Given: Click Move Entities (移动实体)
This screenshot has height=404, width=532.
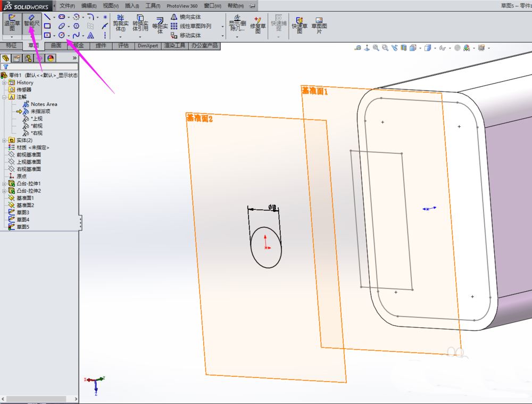Looking at the screenshot, I should click(x=186, y=35).
